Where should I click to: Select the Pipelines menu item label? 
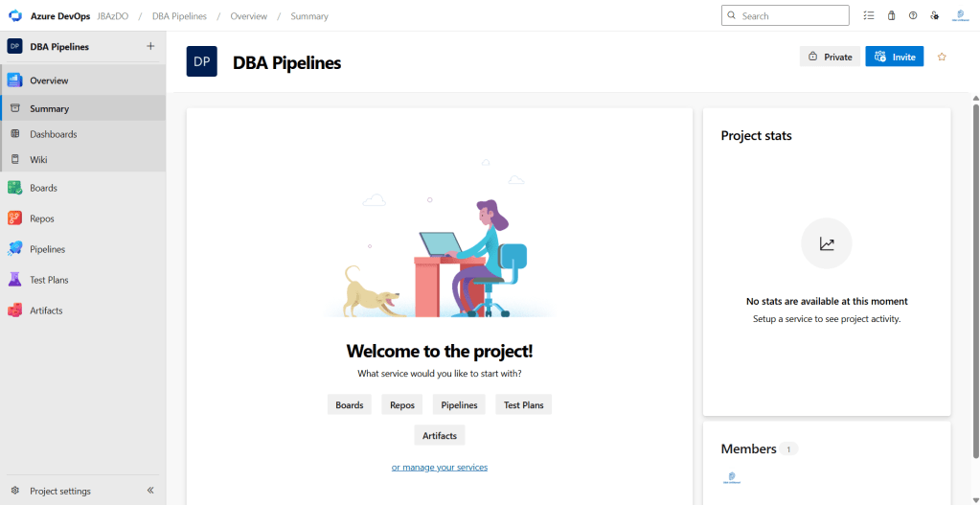tap(48, 249)
